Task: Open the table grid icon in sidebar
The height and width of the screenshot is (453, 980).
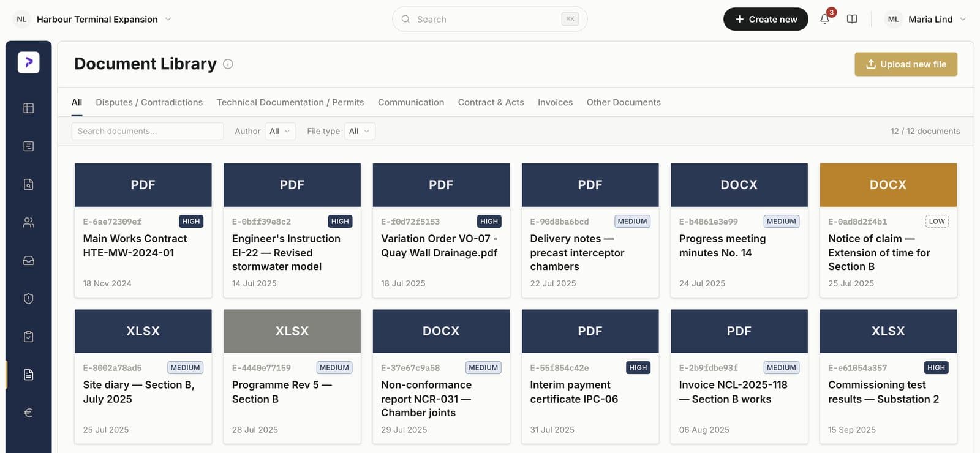Action: (x=29, y=108)
